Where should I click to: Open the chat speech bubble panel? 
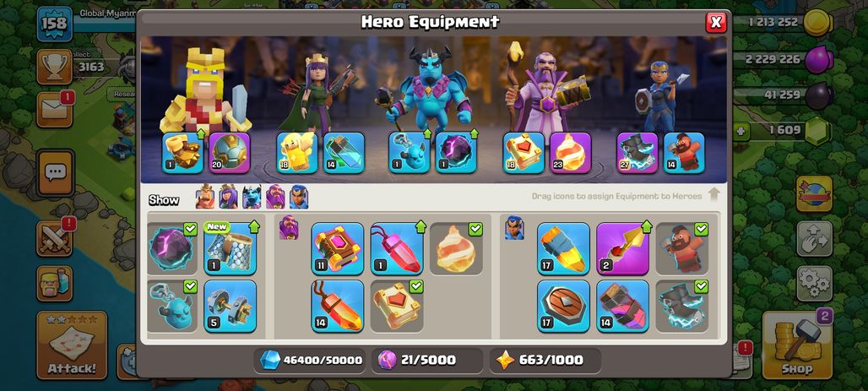(55, 173)
